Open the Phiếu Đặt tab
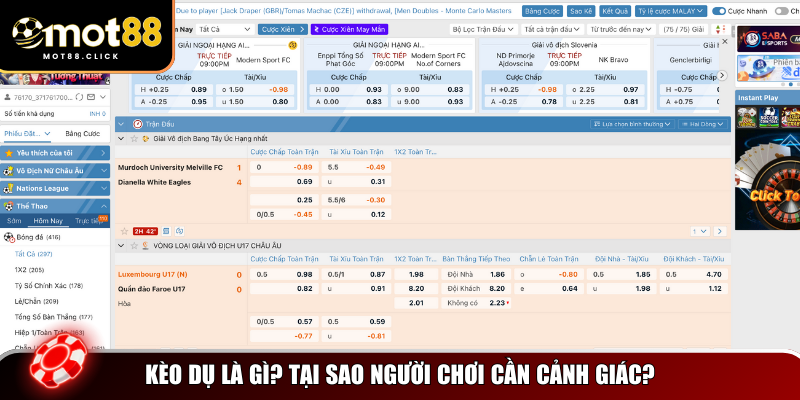Image resolution: width=800 pixels, height=400 pixels. pyautogui.click(x=27, y=134)
